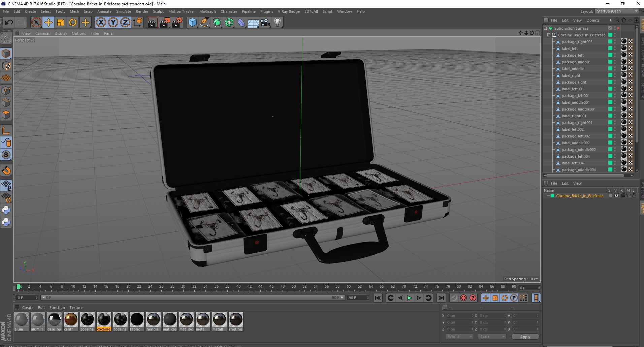Select package_right003 in Object Manager

(577, 42)
